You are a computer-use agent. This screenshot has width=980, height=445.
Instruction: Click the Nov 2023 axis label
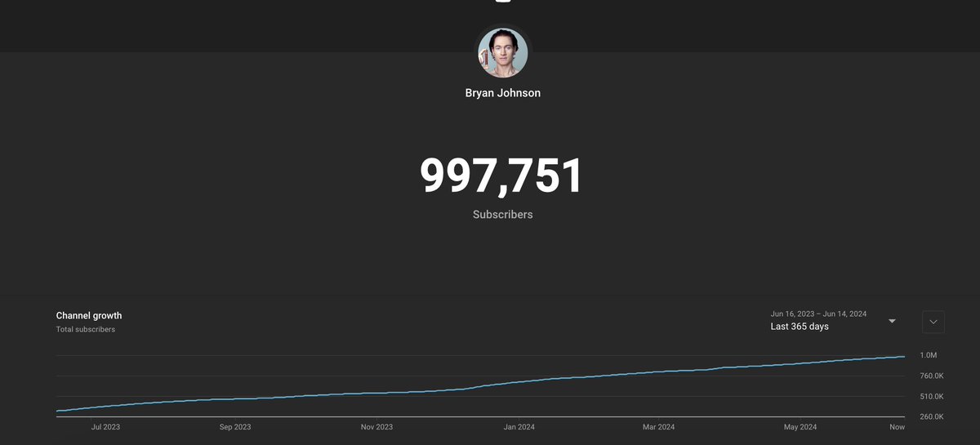[x=376, y=427]
